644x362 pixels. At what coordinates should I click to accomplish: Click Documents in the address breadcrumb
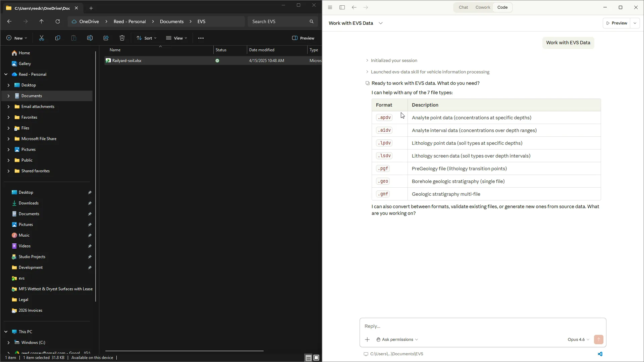pyautogui.click(x=172, y=21)
